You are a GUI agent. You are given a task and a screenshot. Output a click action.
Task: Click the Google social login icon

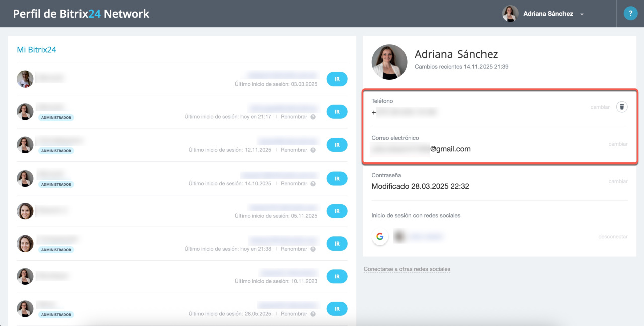[380, 236]
